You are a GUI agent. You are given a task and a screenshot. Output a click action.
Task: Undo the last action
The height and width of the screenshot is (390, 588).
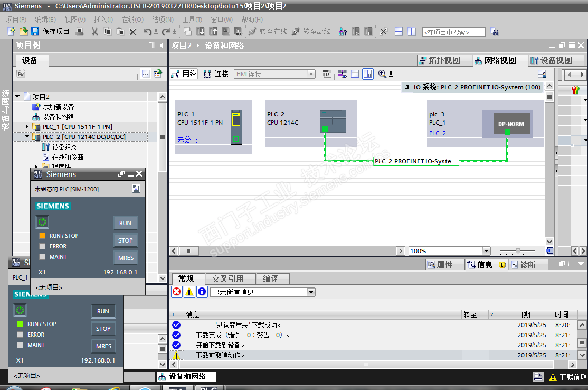click(x=147, y=32)
